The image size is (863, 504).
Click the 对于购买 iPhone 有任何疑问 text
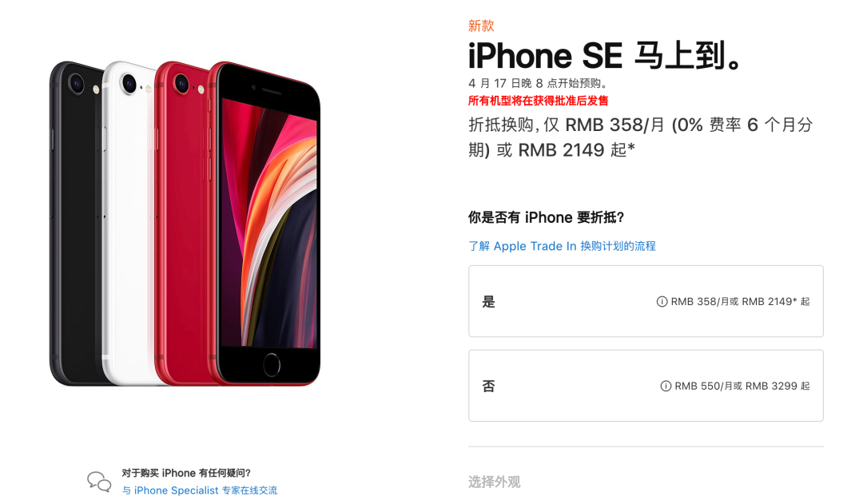(186, 473)
